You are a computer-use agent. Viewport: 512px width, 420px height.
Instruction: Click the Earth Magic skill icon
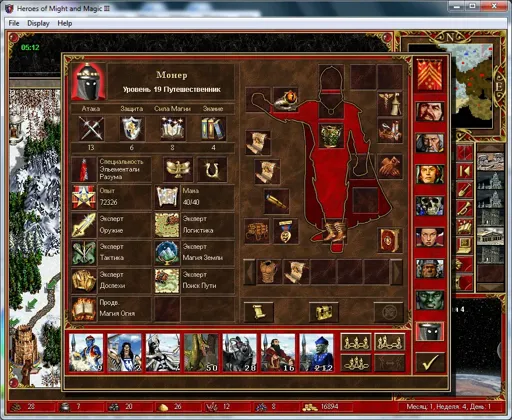click(167, 253)
